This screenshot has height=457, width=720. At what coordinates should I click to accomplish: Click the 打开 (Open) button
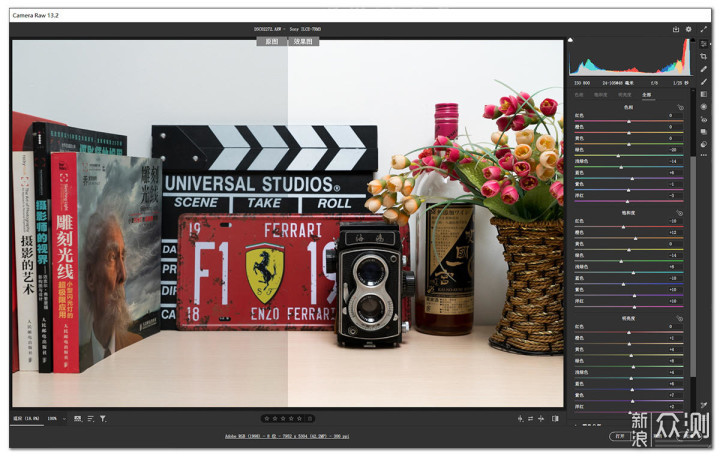click(620, 436)
